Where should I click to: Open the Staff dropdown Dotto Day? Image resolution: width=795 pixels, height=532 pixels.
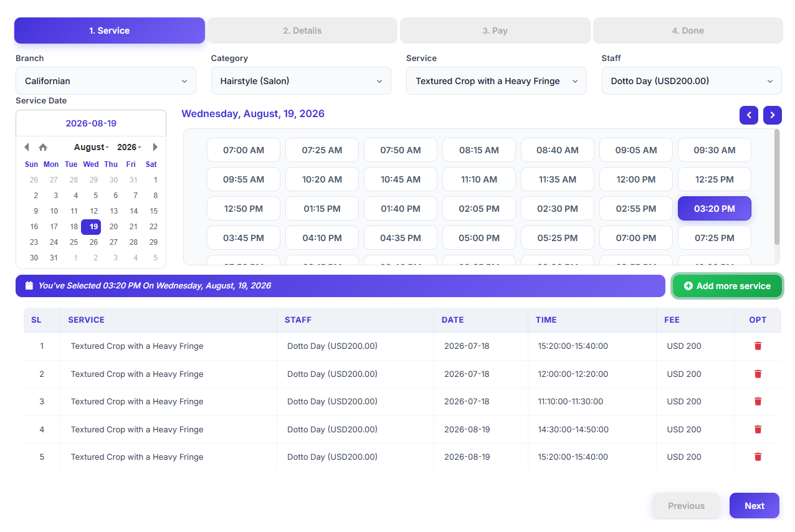[692, 81]
